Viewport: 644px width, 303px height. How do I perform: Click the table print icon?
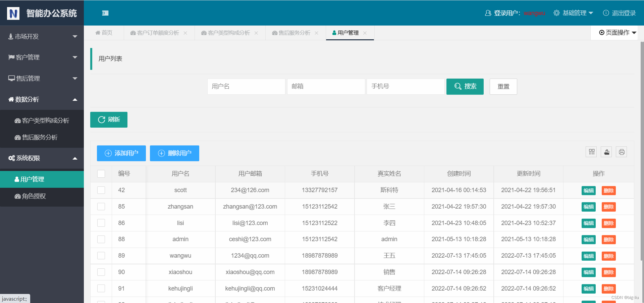(x=622, y=152)
